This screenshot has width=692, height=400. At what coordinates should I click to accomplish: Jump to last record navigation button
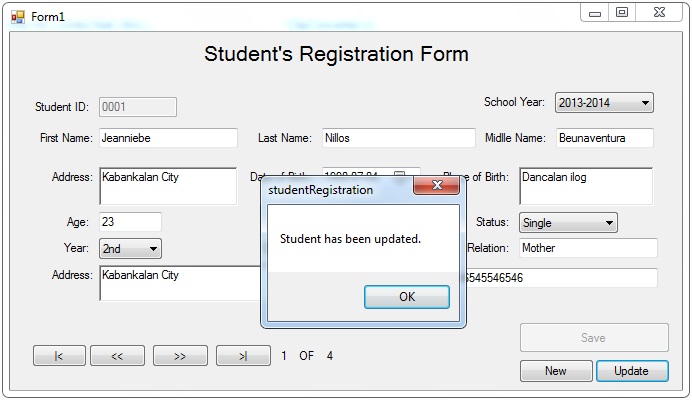point(243,356)
